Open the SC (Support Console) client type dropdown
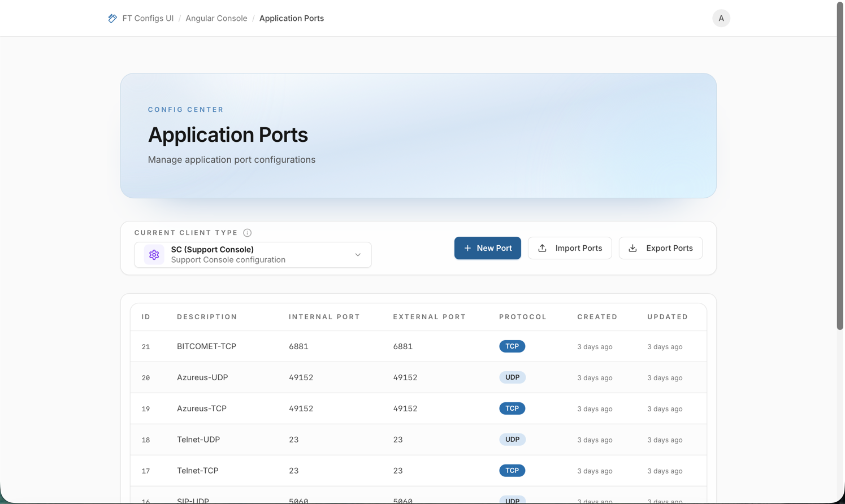This screenshot has width=845, height=504. 253,255
